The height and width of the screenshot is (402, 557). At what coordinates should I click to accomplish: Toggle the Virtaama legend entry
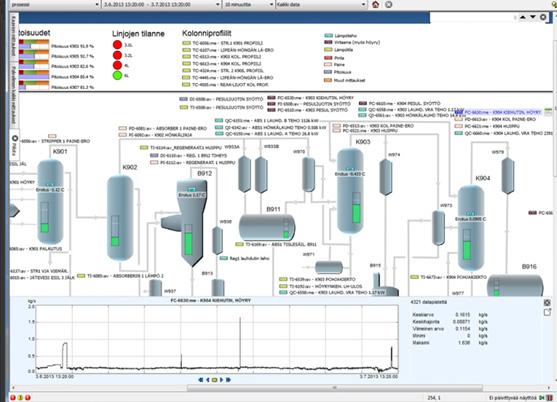(352, 42)
